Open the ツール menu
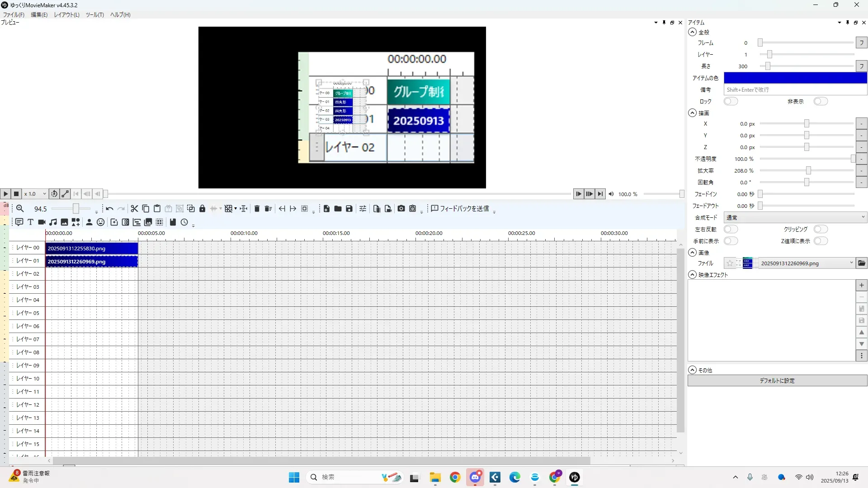Screen dimensions: 868x488 click(94, 15)
